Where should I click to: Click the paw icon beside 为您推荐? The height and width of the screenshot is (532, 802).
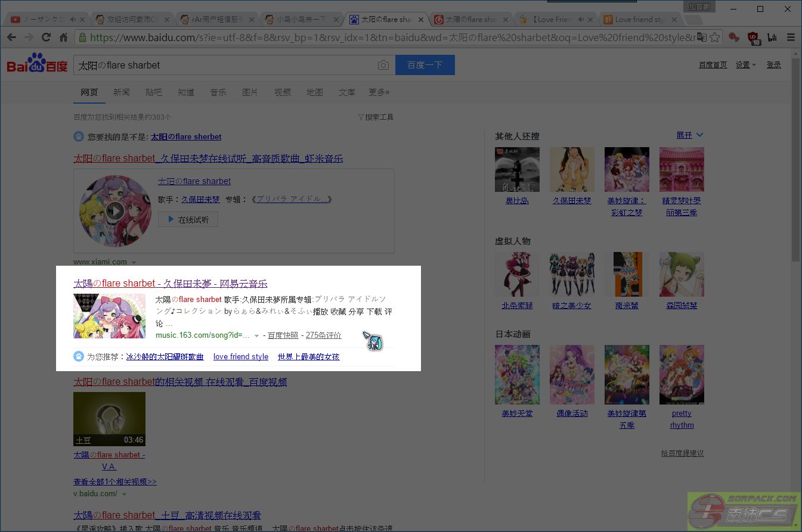[x=79, y=356]
